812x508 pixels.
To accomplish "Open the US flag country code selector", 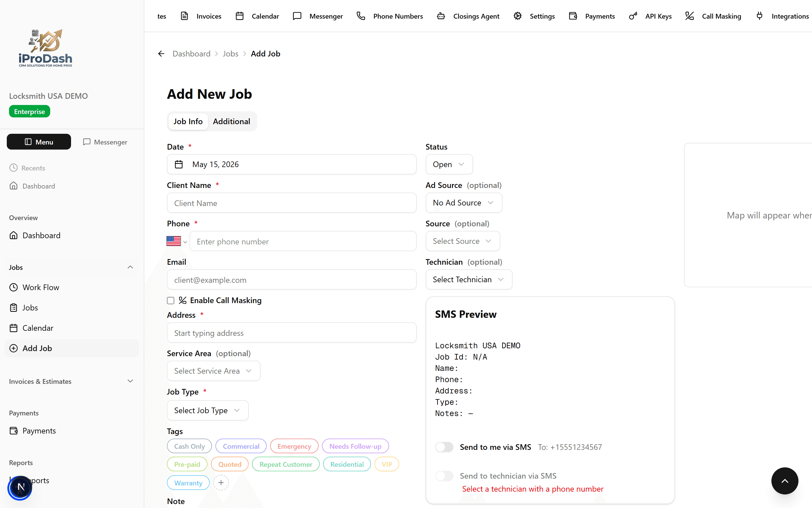I will click(177, 241).
